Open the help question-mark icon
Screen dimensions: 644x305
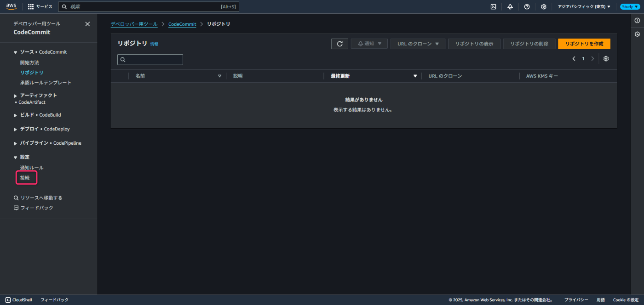pyautogui.click(x=527, y=7)
